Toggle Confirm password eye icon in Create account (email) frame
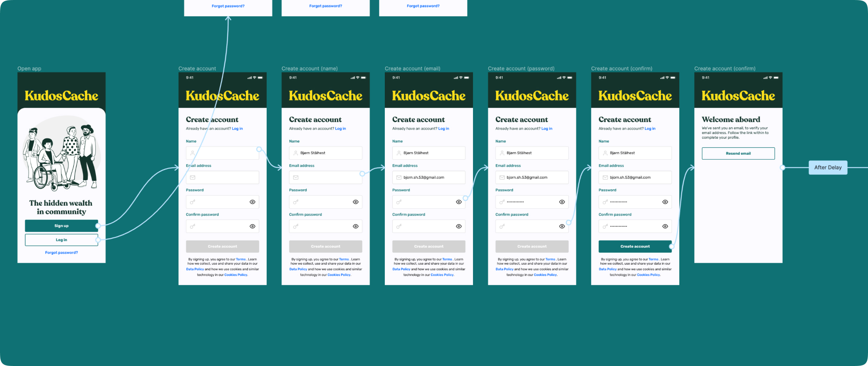868x366 pixels. click(458, 227)
